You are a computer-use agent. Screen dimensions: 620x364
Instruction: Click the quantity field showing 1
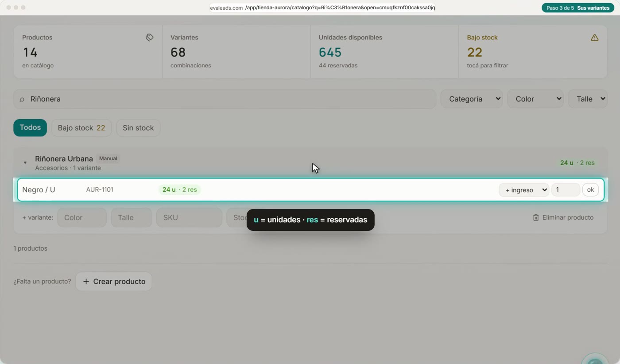(566, 190)
